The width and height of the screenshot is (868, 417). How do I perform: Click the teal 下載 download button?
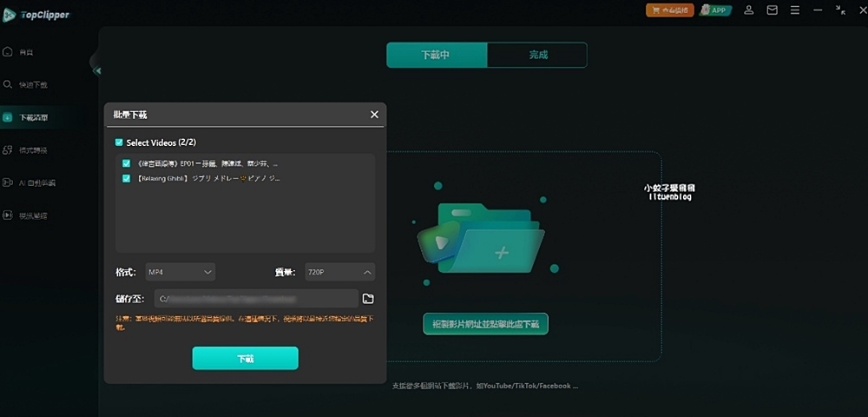[x=246, y=358]
